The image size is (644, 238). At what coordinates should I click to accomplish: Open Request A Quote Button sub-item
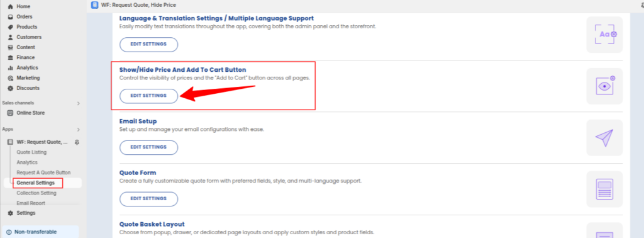43,173
